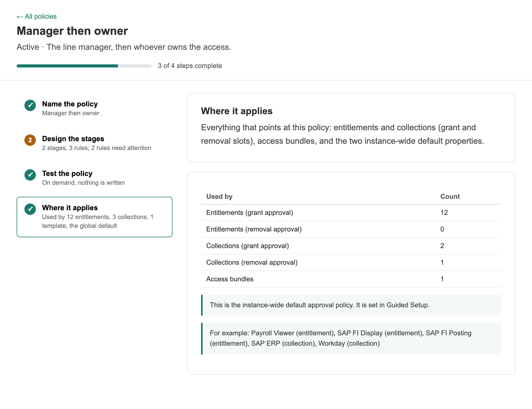Open the Design the stages step
This screenshot has width=532, height=409.
[95, 143]
